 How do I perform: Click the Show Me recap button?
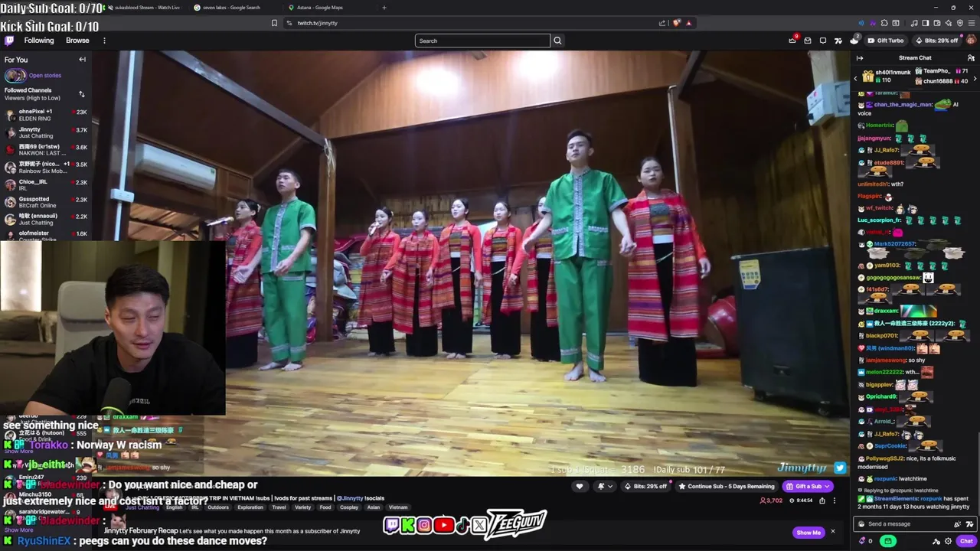[808, 533]
